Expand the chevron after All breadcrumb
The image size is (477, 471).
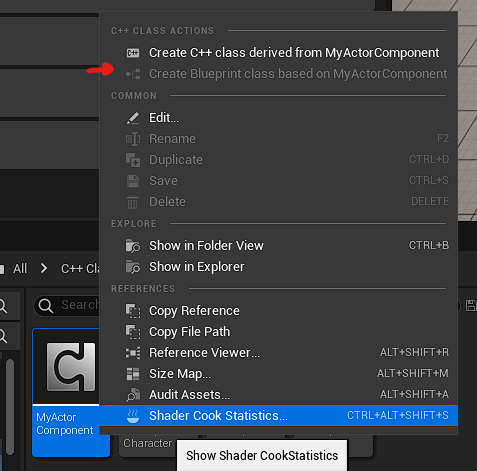pyautogui.click(x=44, y=268)
